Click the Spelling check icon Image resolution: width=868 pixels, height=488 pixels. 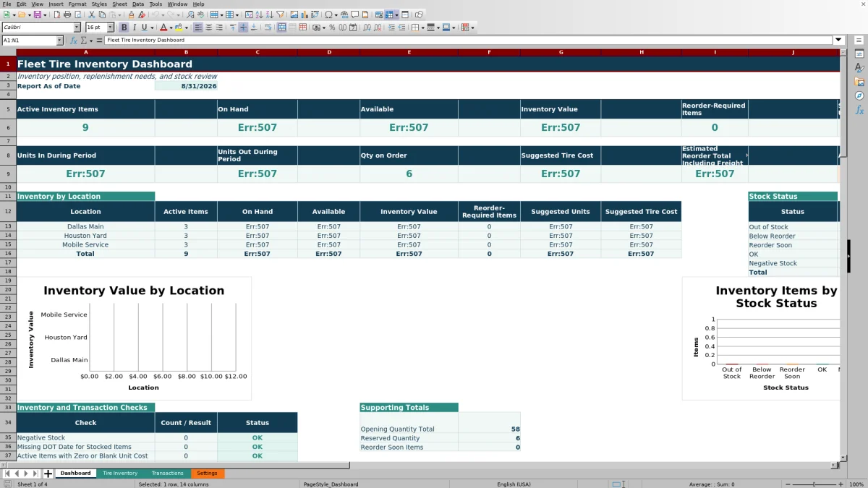[x=200, y=14]
